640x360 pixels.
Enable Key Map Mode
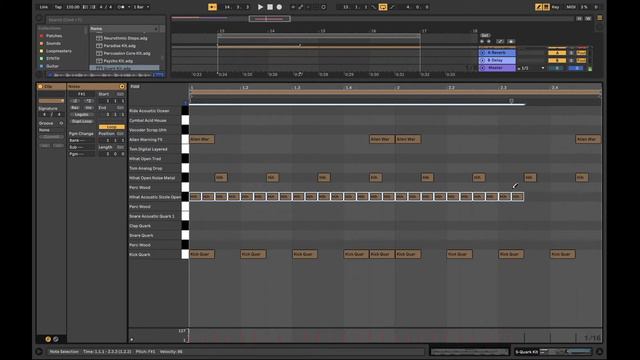point(556,7)
